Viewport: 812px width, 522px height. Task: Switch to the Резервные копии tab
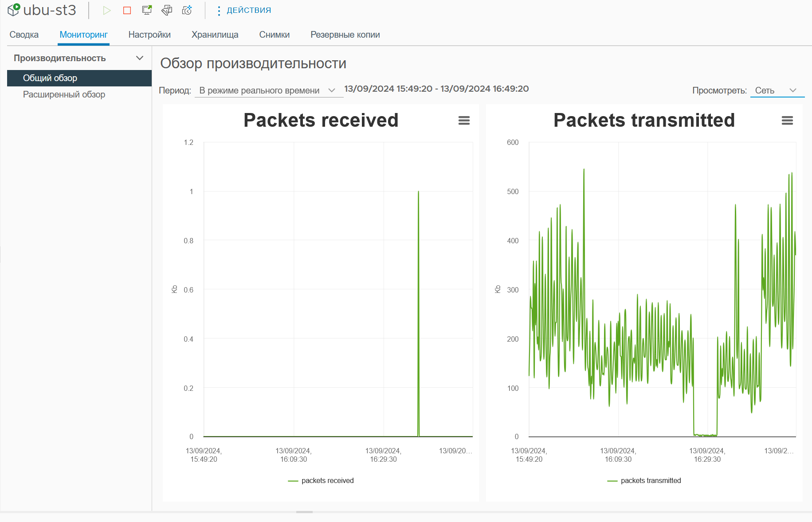coord(345,35)
